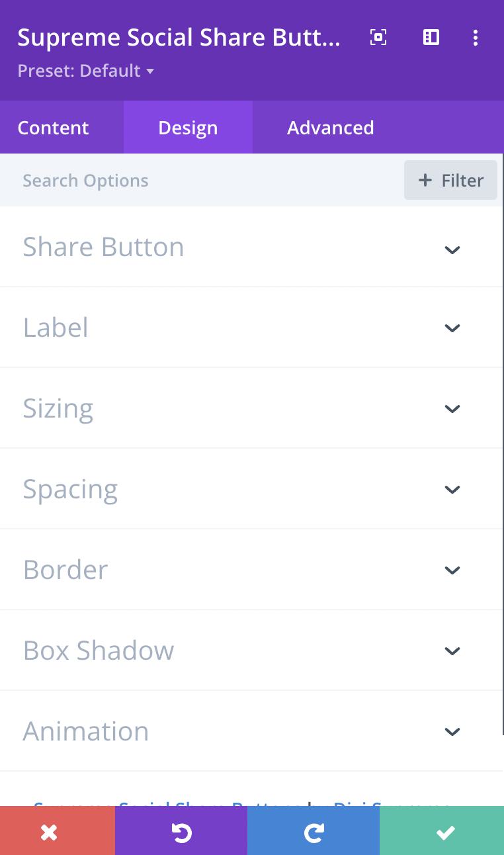Toggle the sidebar snap layout icon
Viewport: 504px width, 855px height.
tap(431, 38)
